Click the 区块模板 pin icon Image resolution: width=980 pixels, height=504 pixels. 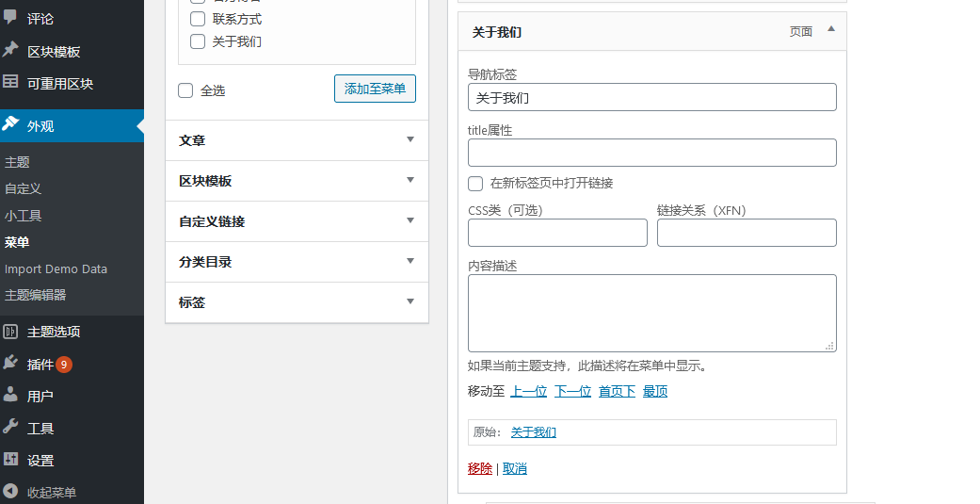10,49
